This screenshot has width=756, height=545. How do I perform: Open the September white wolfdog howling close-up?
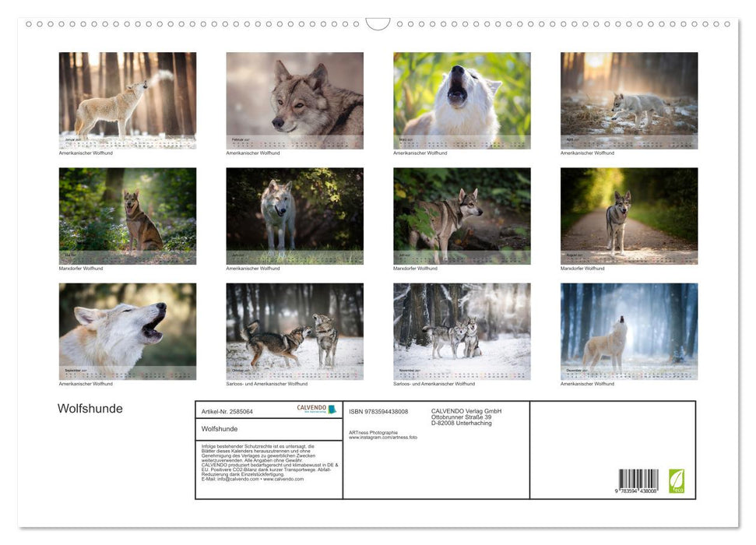click(x=127, y=332)
